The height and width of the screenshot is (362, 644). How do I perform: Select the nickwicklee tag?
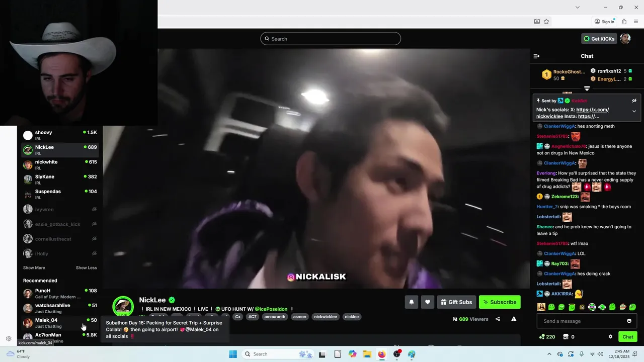coord(326,317)
